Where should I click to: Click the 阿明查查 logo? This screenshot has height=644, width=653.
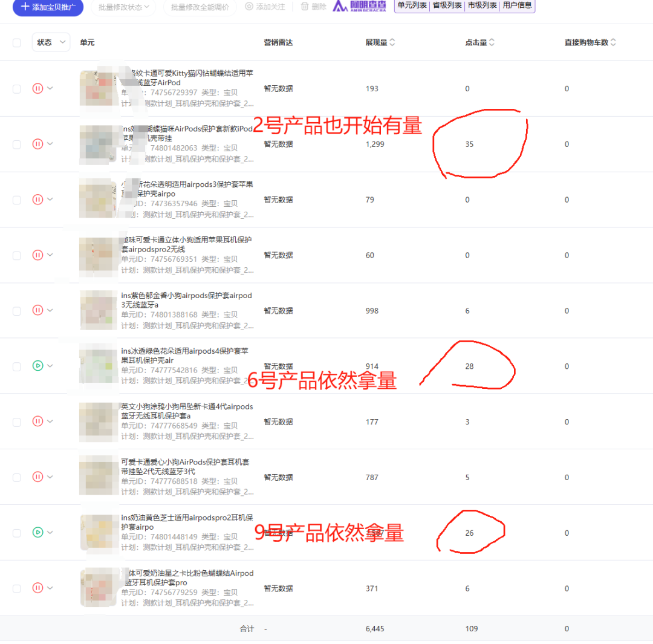coord(359,6)
